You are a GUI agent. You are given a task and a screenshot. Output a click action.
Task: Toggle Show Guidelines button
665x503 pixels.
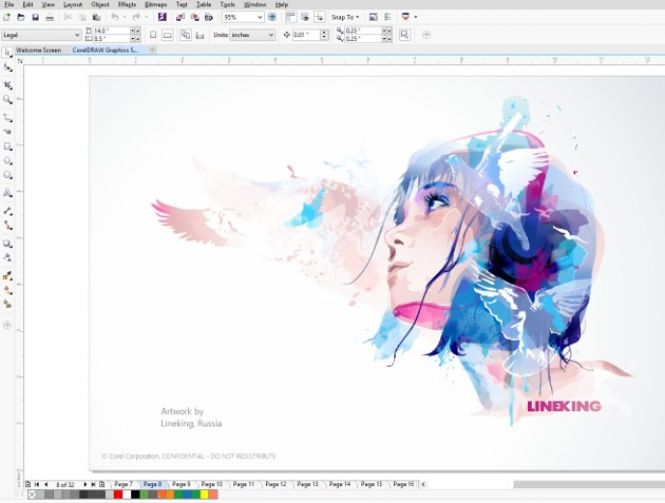(x=319, y=17)
